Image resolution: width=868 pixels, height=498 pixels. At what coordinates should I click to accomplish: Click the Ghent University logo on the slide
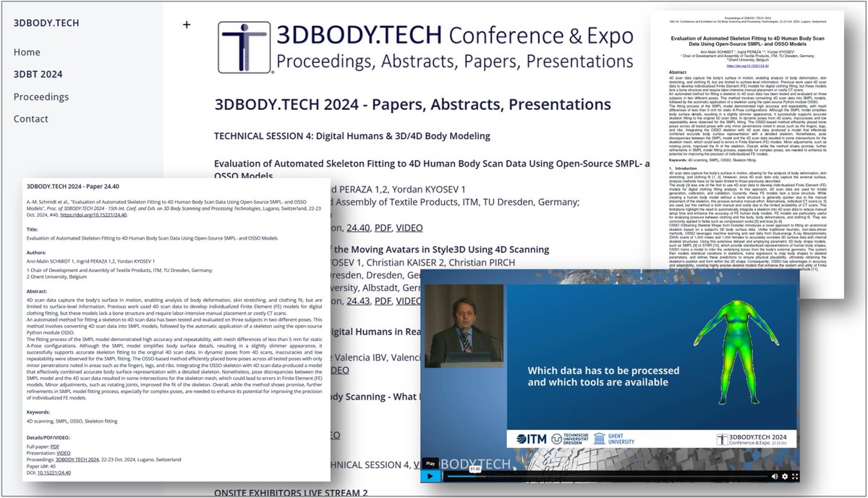[x=614, y=439]
